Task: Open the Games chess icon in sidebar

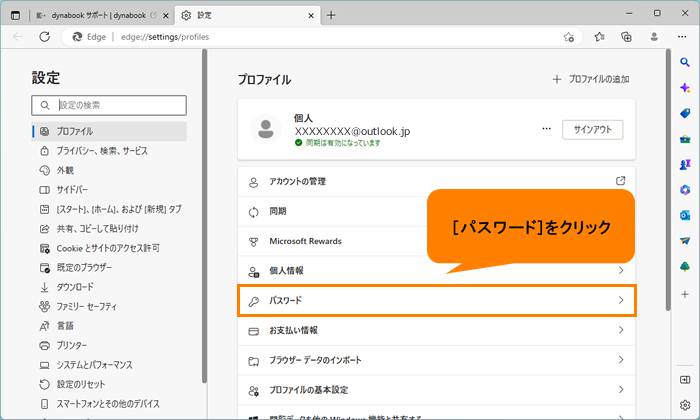Action: tap(685, 165)
